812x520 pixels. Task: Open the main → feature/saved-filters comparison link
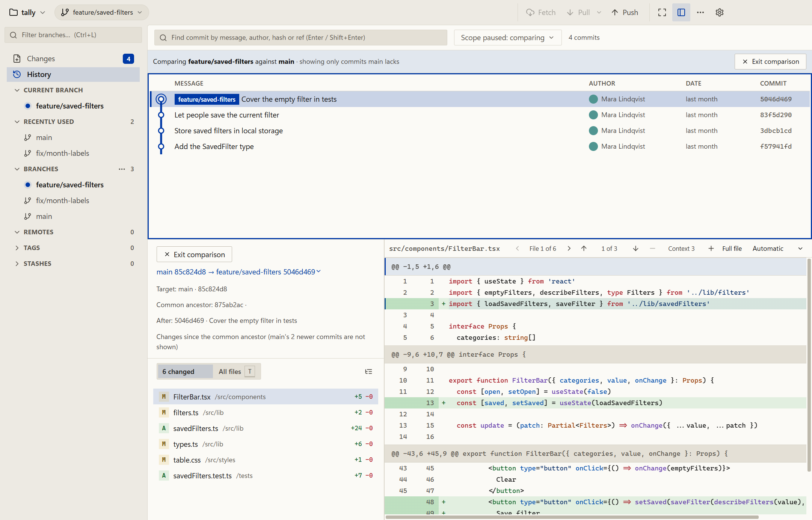pos(238,272)
